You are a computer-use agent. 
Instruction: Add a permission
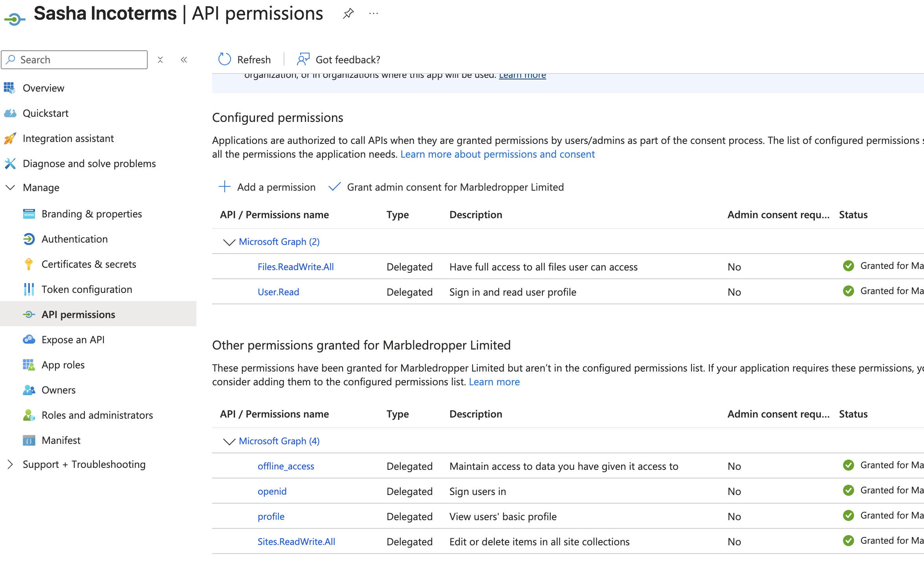click(267, 187)
